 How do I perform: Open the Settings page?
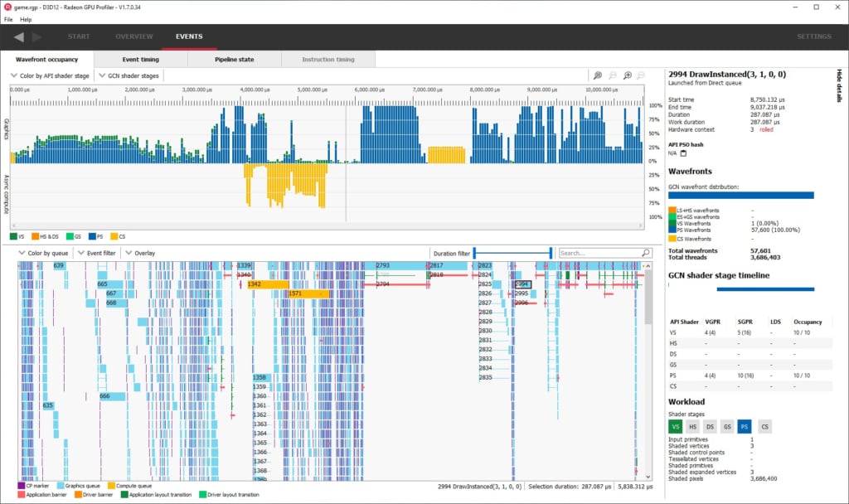click(813, 36)
